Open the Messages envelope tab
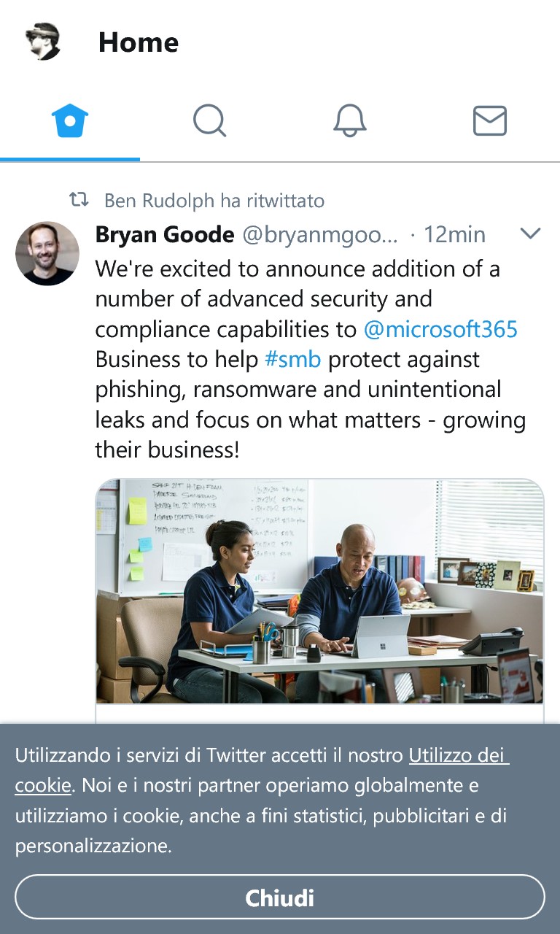This screenshot has height=934, width=560. [490, 120]
